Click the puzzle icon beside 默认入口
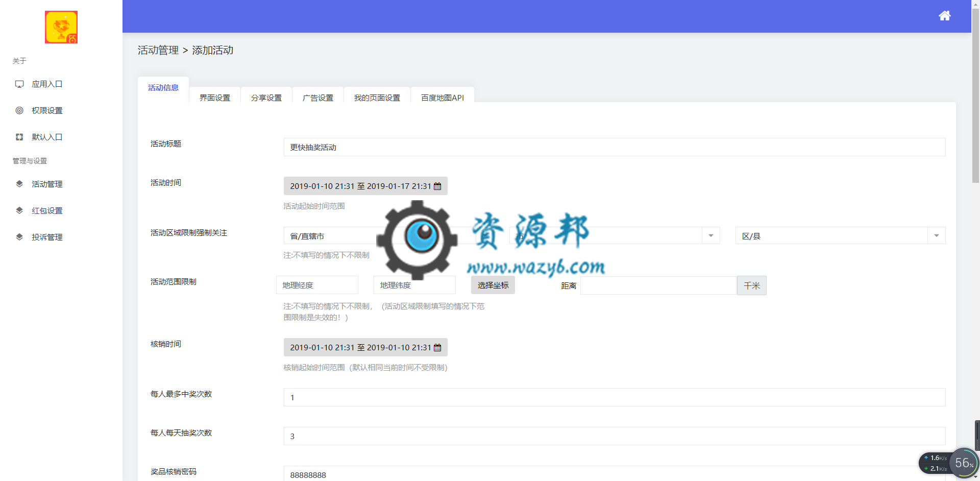 [x=19, y=137]
